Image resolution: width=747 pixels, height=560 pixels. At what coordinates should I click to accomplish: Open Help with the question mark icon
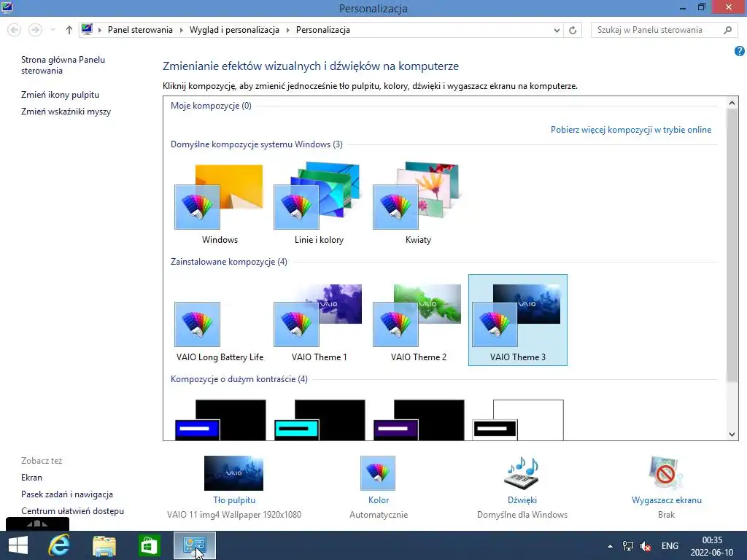coord(740,51)
